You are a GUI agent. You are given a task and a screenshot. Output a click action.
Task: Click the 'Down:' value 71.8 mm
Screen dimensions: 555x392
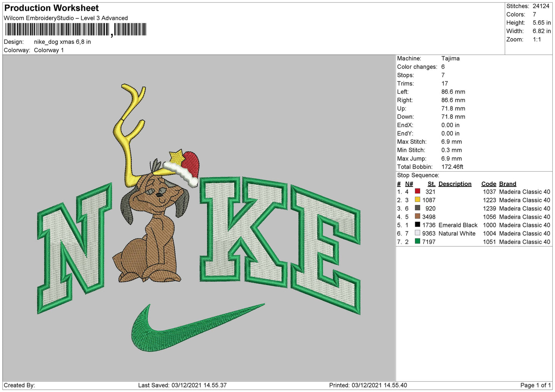point(453,117)
